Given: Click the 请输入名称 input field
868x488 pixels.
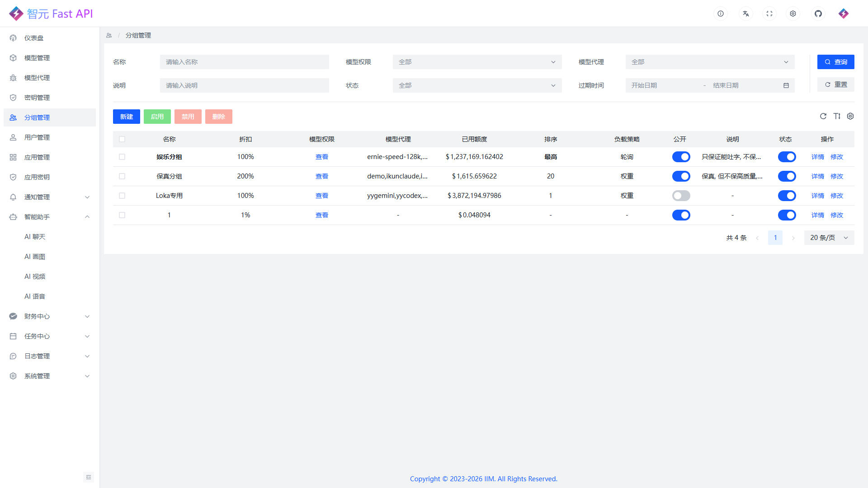Looking at the screenshot, I should click(244, 62).
